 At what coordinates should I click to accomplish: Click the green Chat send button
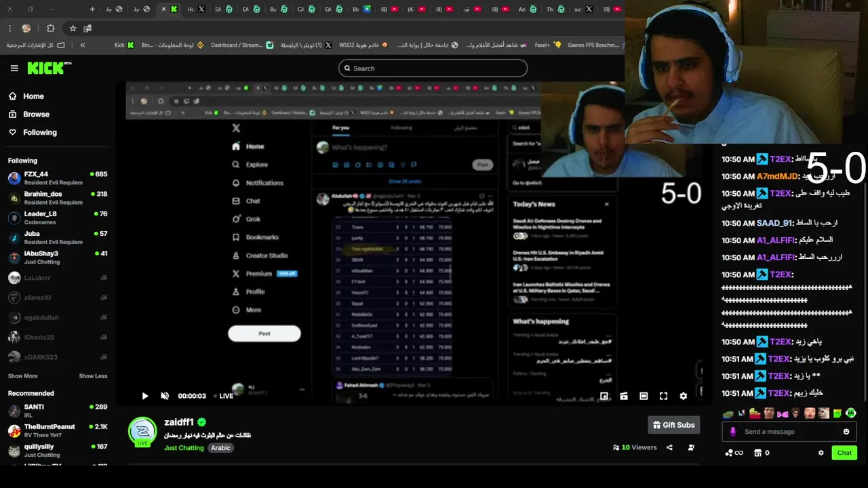[844, 453]
